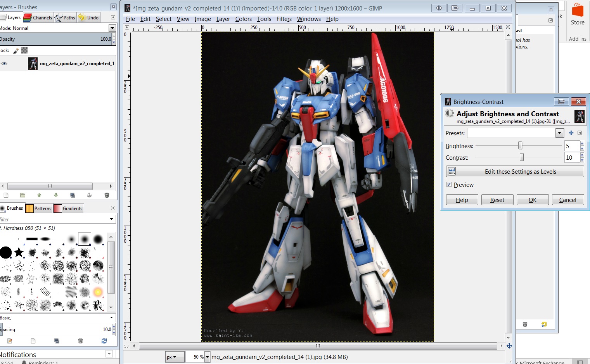The width and height of the screenshot is (590, 364).
Task: Click the edit brush icon below Spacing
Action: coord(10,341)
